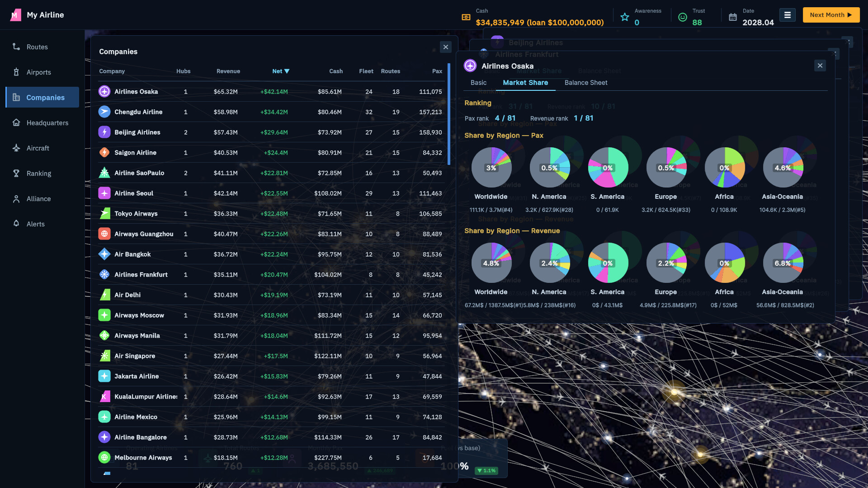Screen dimensions: 868x488
Task: Select the Companies building icon
Action: (16, 97)
